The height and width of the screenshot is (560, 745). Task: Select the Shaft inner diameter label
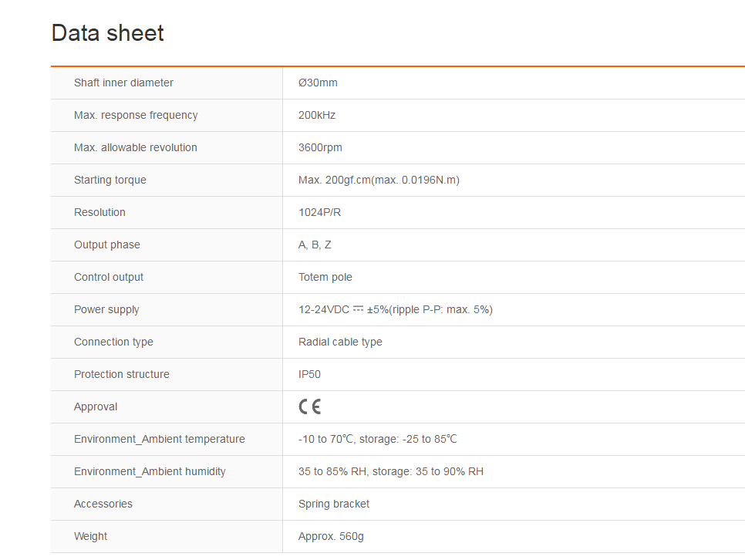pyautogui.click(x=123, y=83)
